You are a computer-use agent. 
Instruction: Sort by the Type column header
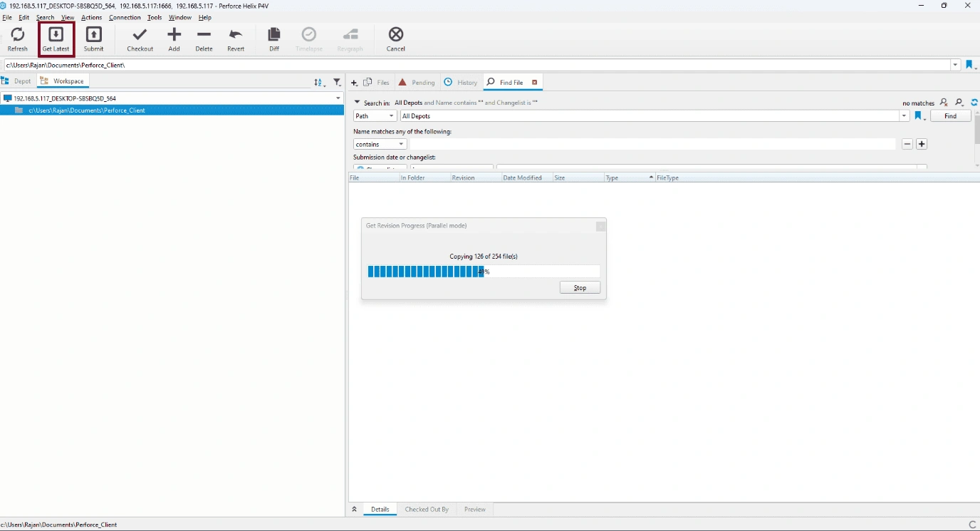pyautogui.click(x=630, y=177)
